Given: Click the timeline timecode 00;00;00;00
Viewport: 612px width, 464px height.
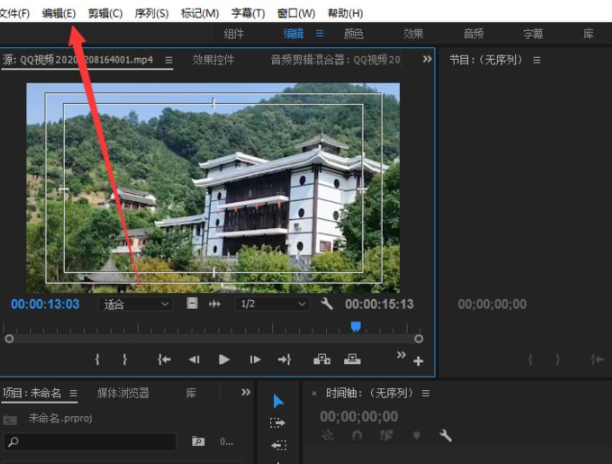Looking at the screenshot, I should (x=359, y=417).
